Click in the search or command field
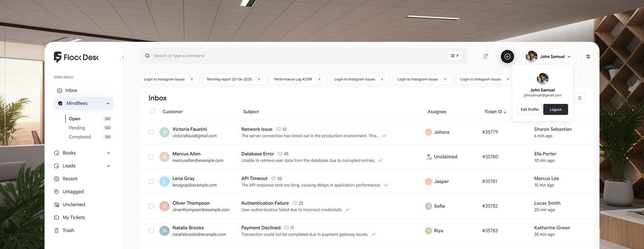 click(x=302, y=56)
